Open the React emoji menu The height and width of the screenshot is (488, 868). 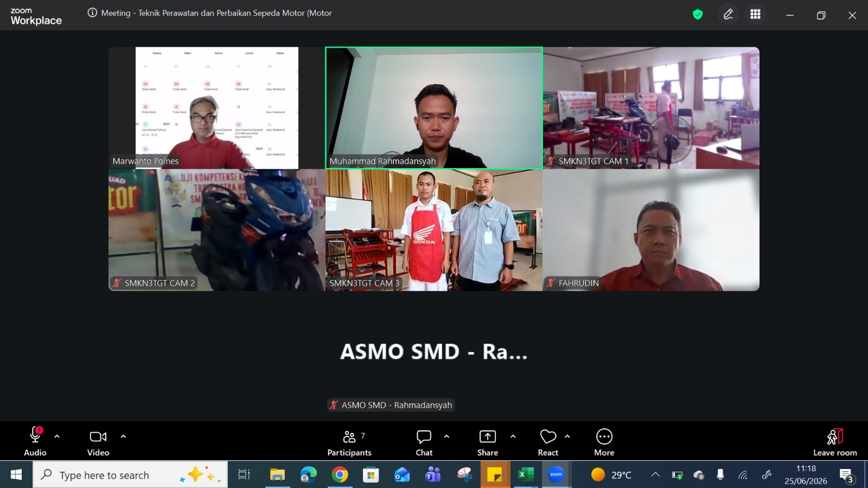point(548,442)
